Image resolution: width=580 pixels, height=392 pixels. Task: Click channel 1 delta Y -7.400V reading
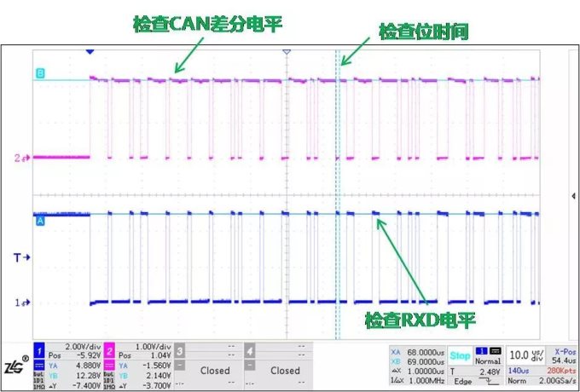tap(86, 386)
